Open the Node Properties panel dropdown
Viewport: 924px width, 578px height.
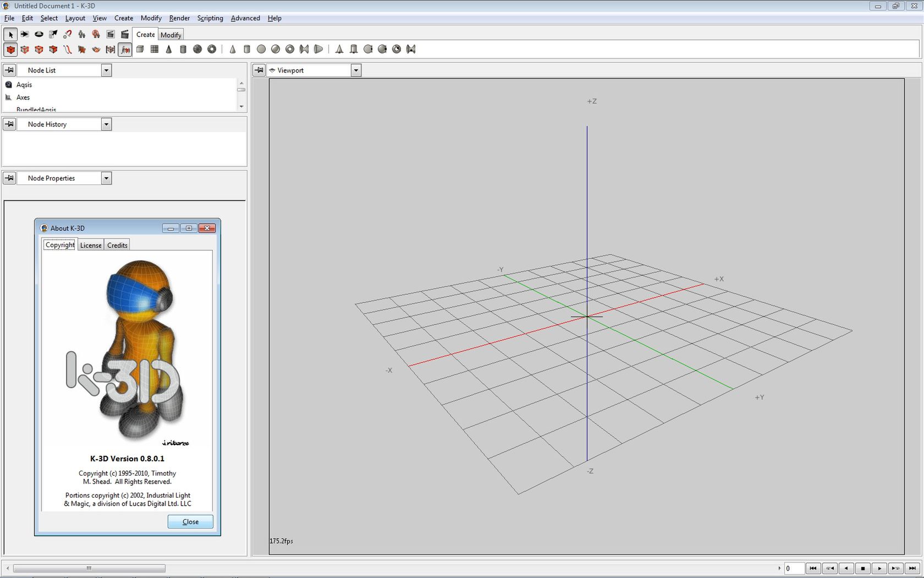(x=106, y=178)
